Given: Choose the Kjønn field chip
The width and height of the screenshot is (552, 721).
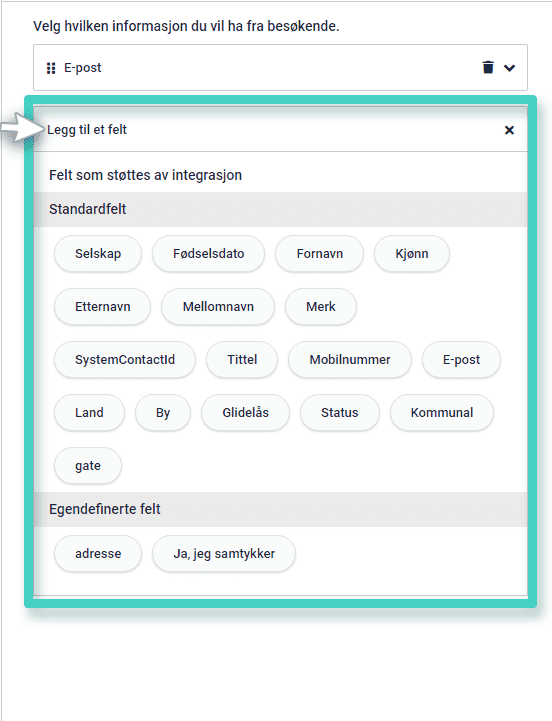Looking at the screenshot, I should pyautogui.click(x=412, y=253).
